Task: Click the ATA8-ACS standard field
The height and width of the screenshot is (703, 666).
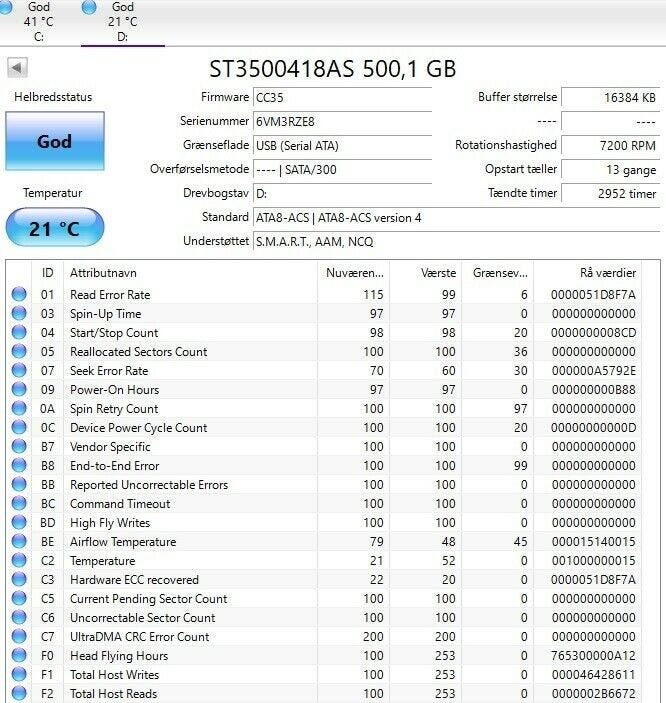Action: coord(456,218)
